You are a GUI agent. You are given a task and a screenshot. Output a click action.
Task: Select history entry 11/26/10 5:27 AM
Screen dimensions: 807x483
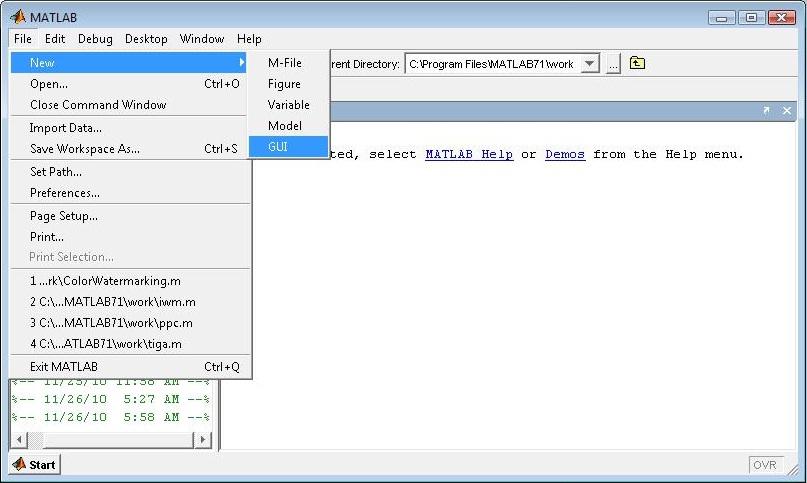click(x=111, y=400)
